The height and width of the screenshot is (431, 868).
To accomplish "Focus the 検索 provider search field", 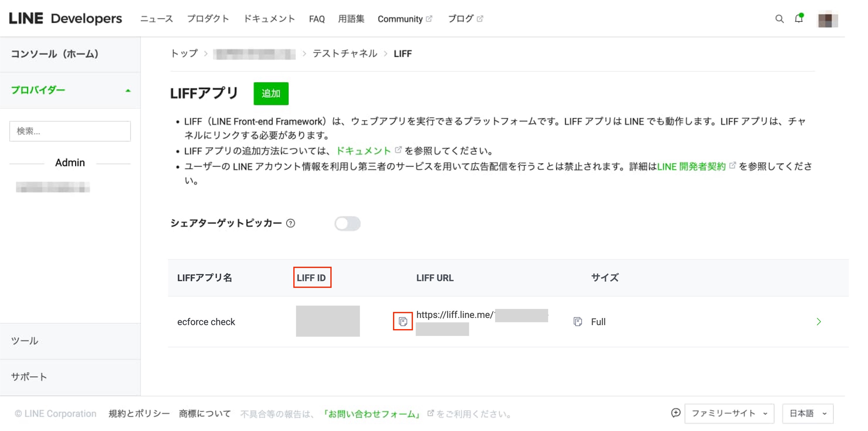I will [x=70, y=131].
